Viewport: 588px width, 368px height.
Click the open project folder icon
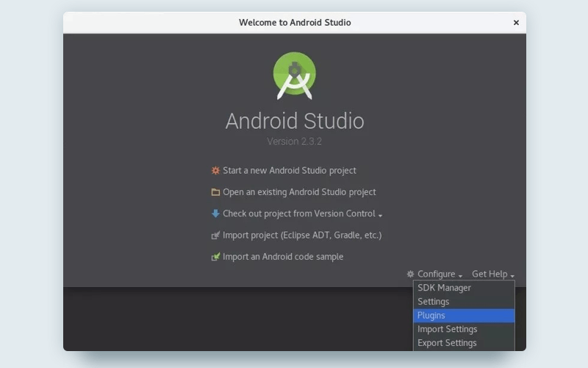click(x=215, y=192)
